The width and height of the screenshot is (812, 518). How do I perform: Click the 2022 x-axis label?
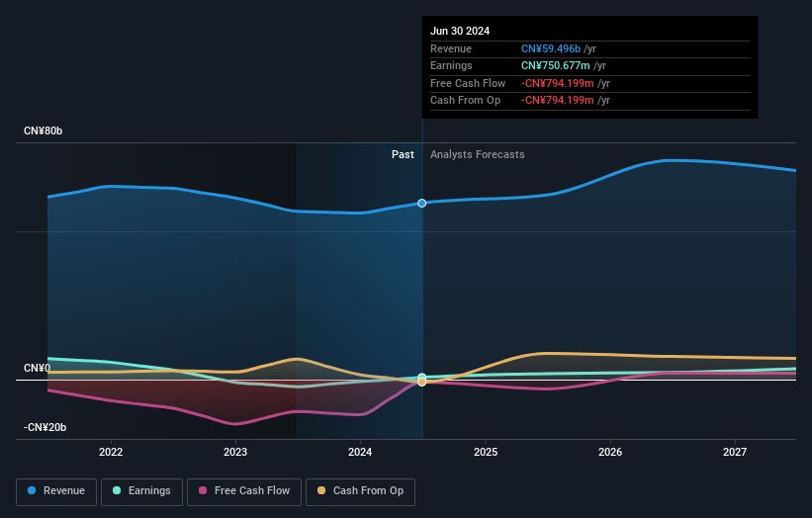111,453
